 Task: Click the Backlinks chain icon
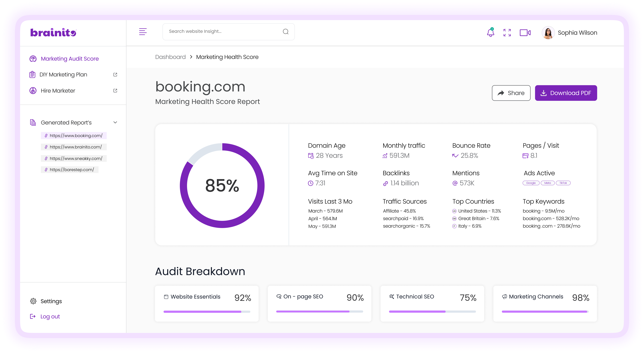tap(385, 184)
